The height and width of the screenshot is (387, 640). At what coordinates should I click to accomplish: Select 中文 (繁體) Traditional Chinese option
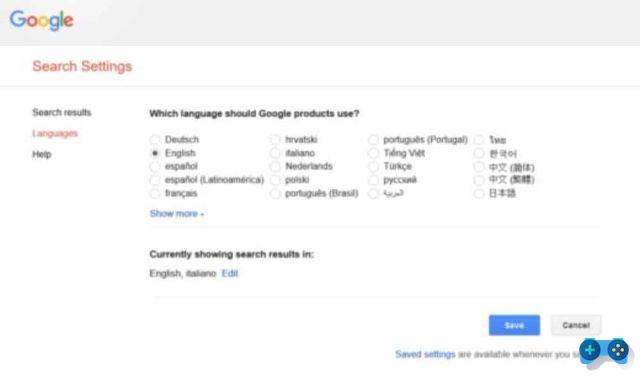tap(479, 180)
